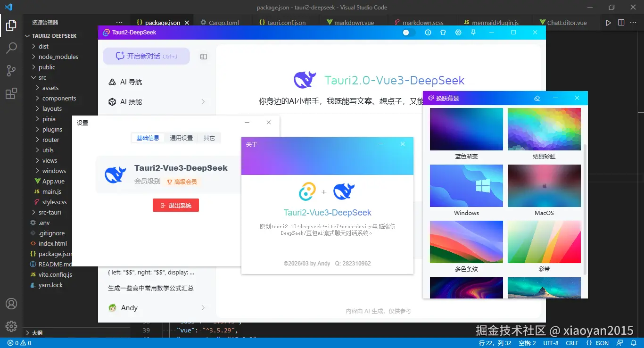Open Source Control in VS Code activity bar
The image size is (644, 348).
tap(11, 70)
